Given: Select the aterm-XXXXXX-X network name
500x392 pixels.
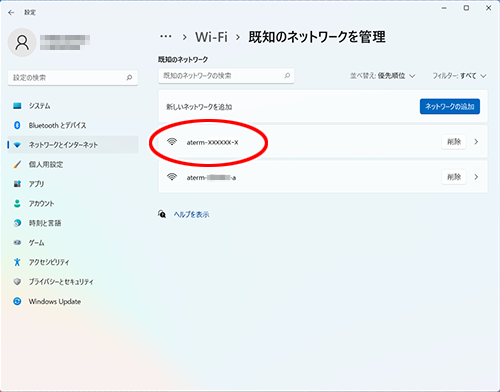Looking at the screenshot, I should pos(212,142).
